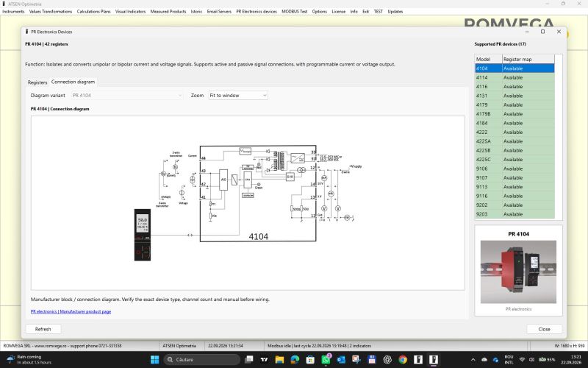
Task: Click the Task View taskbar icon
Action: (x=248, y=360)
